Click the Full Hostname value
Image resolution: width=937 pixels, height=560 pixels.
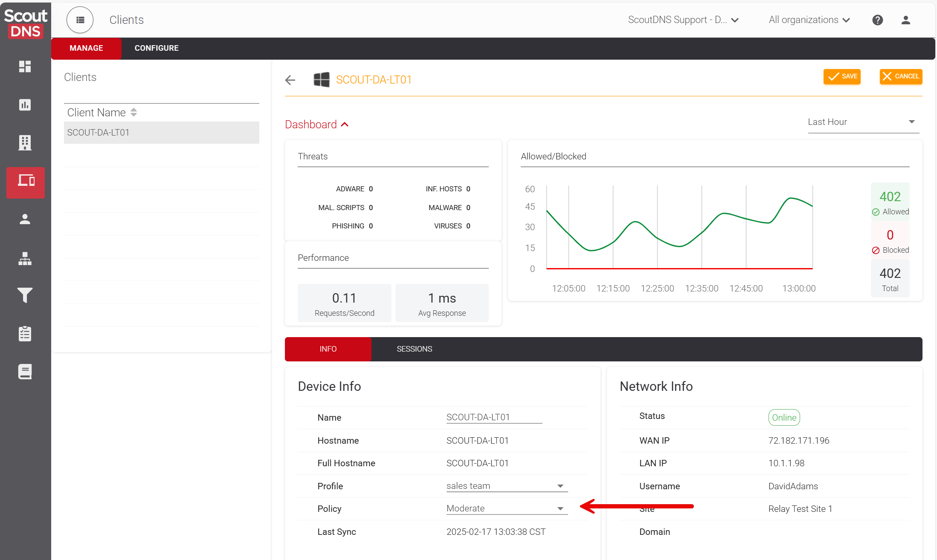tap(478, 463)
